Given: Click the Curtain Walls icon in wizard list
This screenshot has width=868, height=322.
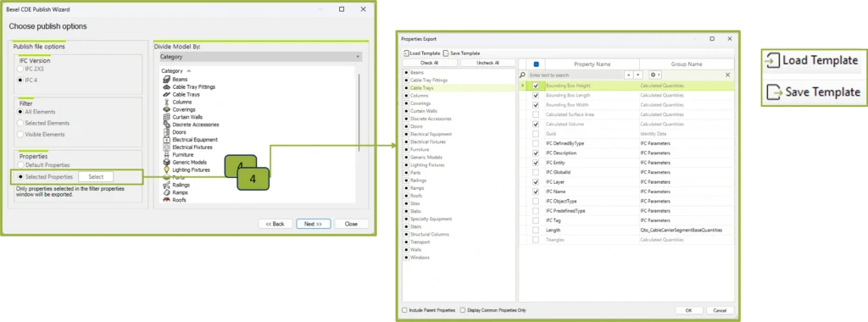Looking at the screenshot, I should tap(167, 117).
